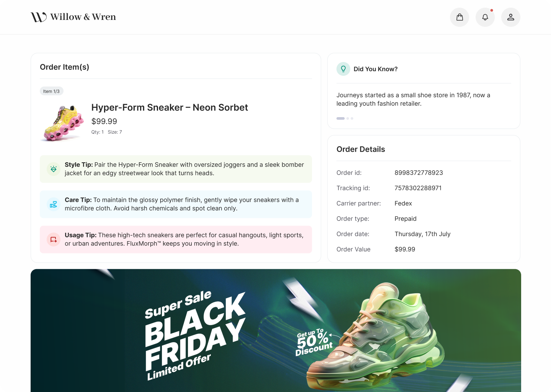Image resolution: width=551 pixels, height=392 pixels.
Task: Toggle the Item 1/3 badge
Action: 52,91
